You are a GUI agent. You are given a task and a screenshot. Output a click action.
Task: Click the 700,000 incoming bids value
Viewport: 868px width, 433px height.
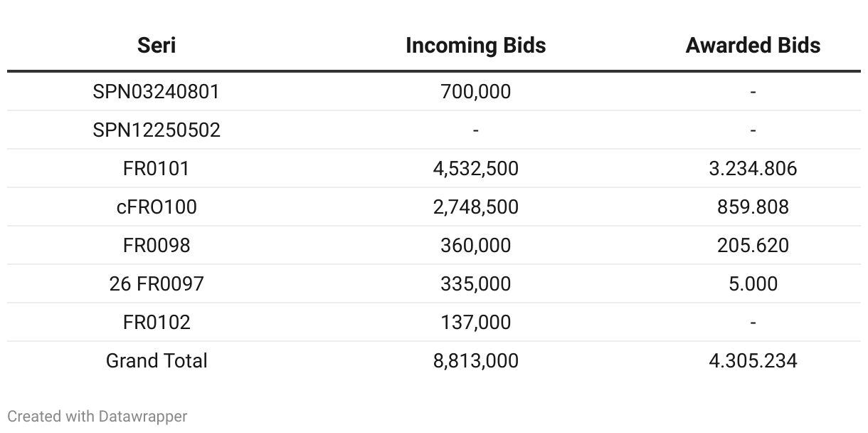(x=475, y=92)
